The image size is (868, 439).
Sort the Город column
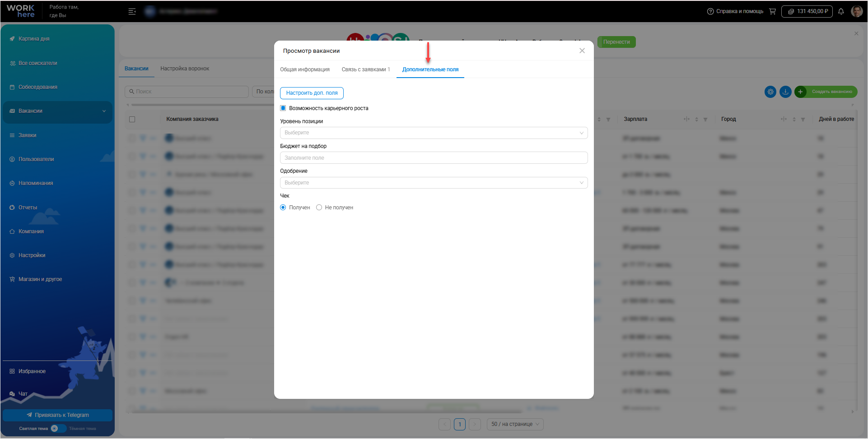tap(794, 120)
